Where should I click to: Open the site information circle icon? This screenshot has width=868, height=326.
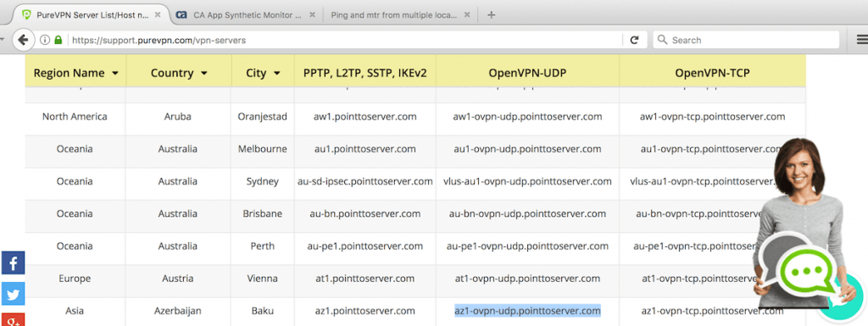tap(46, 40)
